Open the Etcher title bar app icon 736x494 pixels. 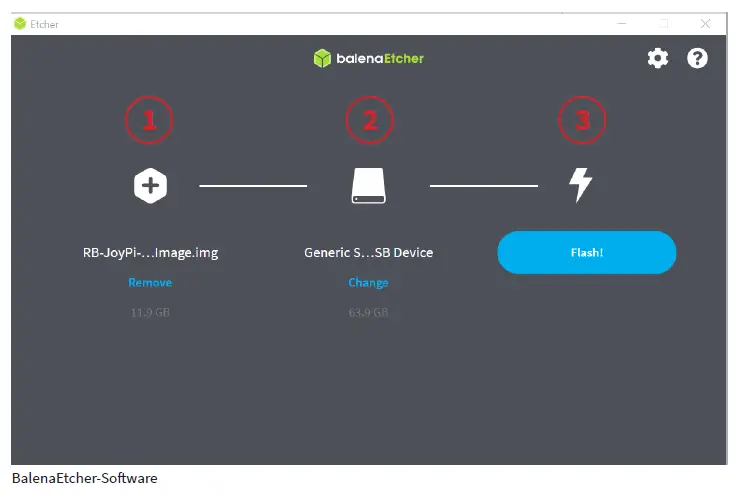click(20, 23)
